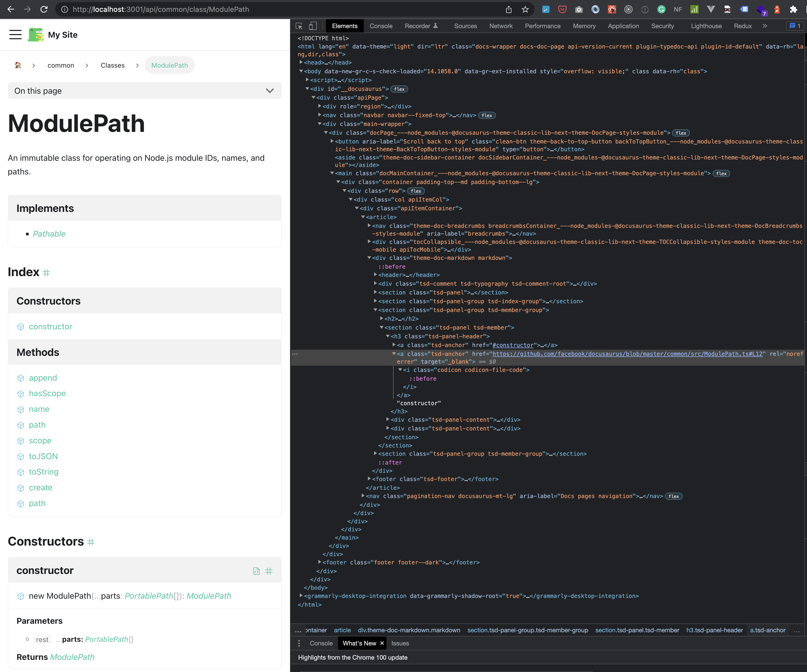This screenshot has height=672, width=807.
Task: Activate the DevTools element inspector icon
Action: click(x=298, y=26)
